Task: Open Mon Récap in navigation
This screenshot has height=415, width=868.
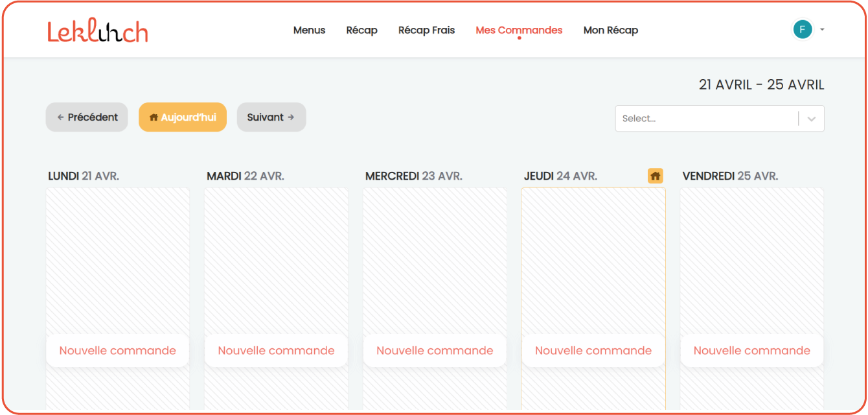Action: click(610, 30)
